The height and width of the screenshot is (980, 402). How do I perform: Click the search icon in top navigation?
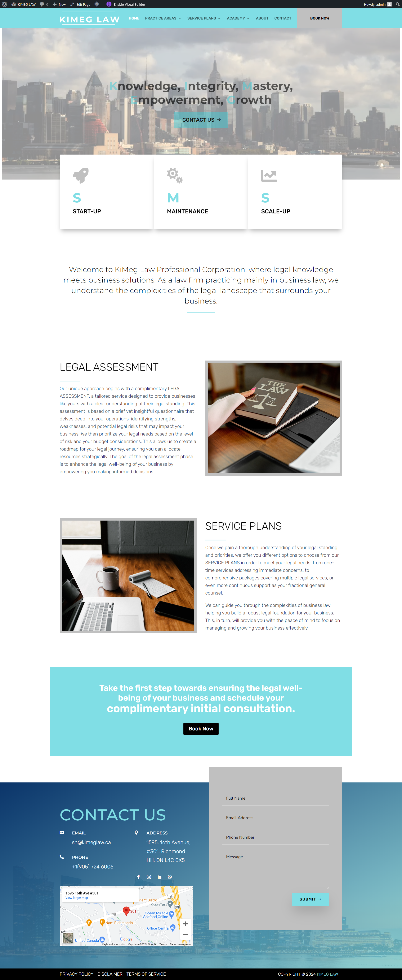398,4
